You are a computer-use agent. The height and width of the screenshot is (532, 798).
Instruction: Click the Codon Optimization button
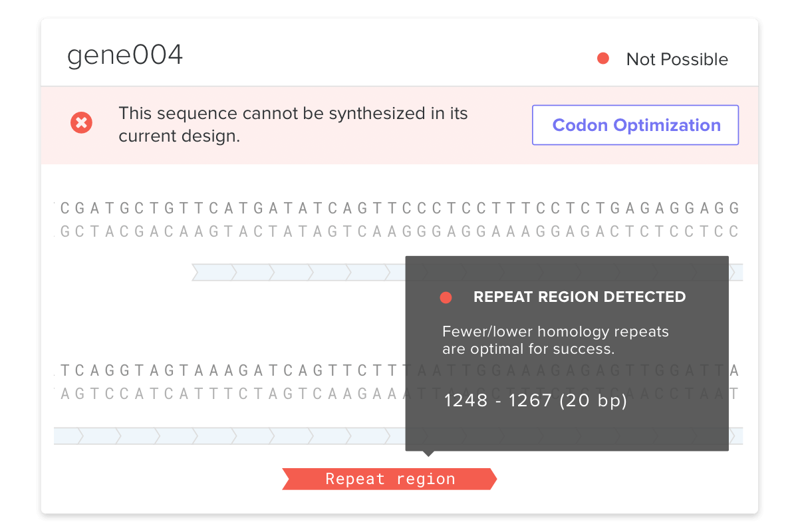click(635, 125)
